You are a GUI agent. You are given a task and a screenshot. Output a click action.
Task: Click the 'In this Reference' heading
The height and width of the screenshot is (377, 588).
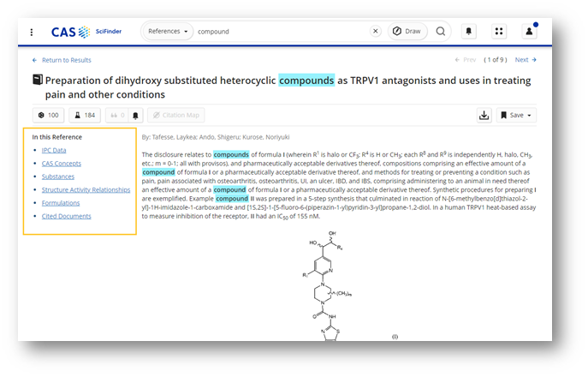tap(57, 137)
